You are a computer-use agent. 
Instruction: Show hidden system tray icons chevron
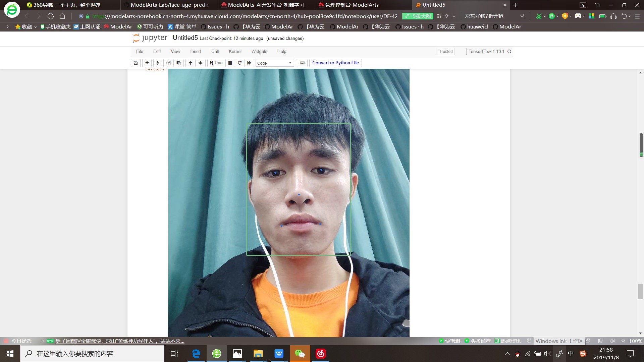coord(507,354)
